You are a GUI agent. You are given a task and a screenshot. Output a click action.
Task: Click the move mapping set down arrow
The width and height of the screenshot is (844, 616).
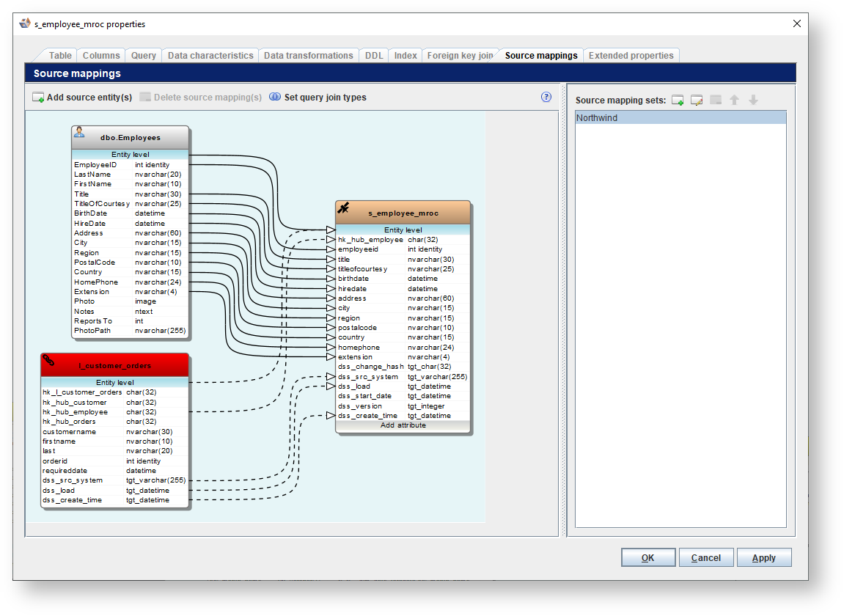753,100
